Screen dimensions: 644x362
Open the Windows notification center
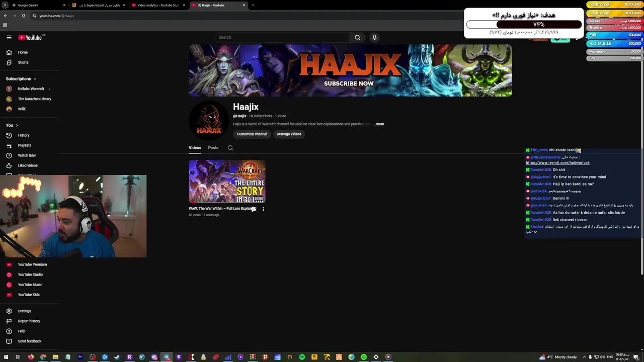click(x=636, y=357)
